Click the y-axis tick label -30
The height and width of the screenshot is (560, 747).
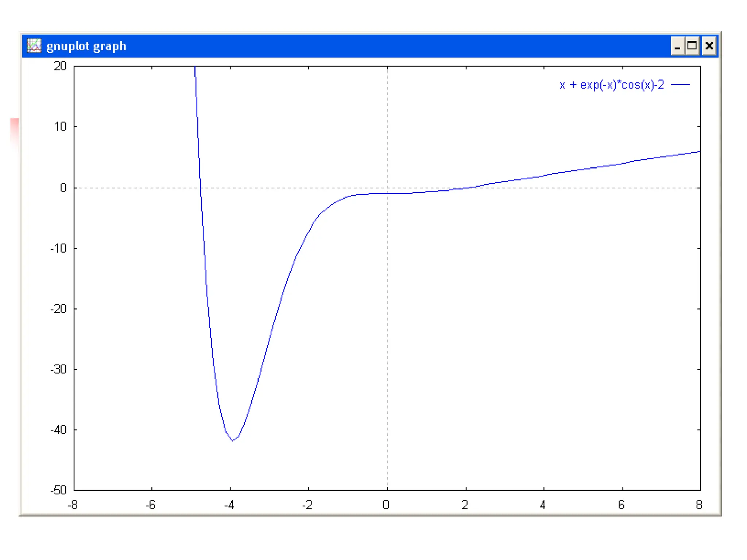click(58, 369)
